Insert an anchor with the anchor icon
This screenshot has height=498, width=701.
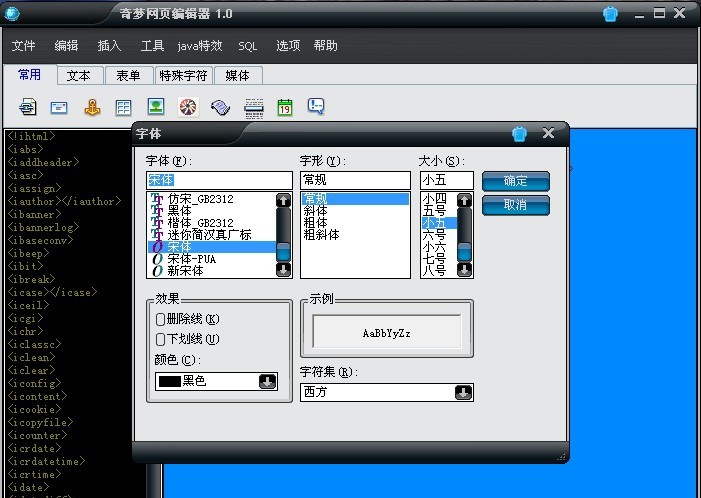point(93,107)
